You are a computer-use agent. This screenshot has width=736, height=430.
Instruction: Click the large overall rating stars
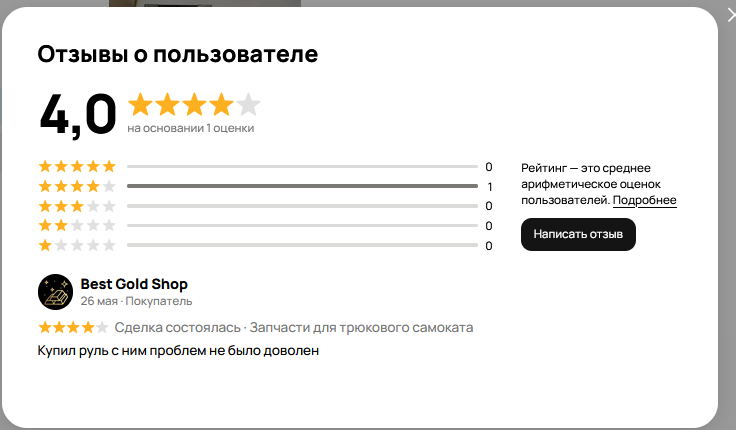[x=194, y=104]
